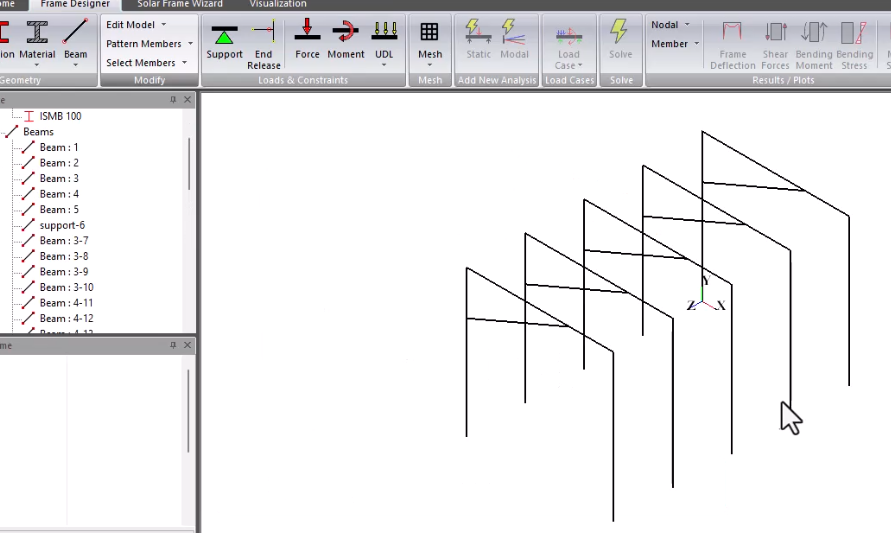Select ISMB 100 section in tree
The image size is (891, 533).
(60, 116)
